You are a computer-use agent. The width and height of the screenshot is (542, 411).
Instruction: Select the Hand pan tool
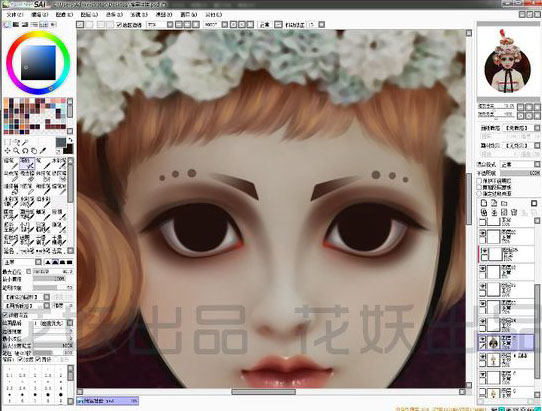pos(34,151)
